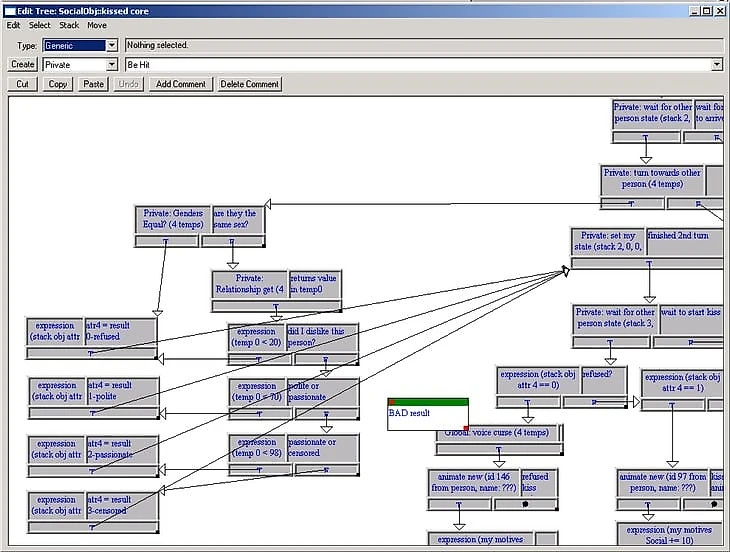Click true connector under Private: Relationship get node
The height and width of the screenshot is (552, 730).
click(x=276, y=306)
